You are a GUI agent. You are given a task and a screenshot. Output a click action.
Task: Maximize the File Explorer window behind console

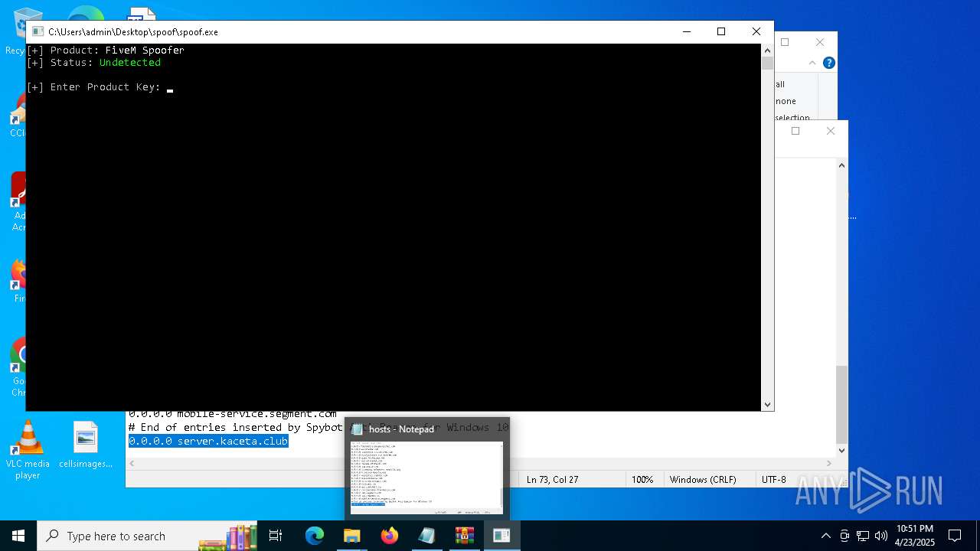784,42
